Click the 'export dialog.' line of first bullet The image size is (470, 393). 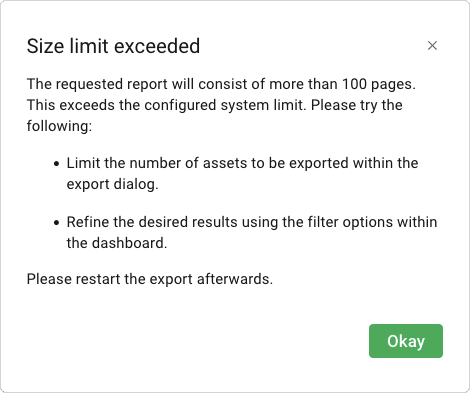coord(113,184)
